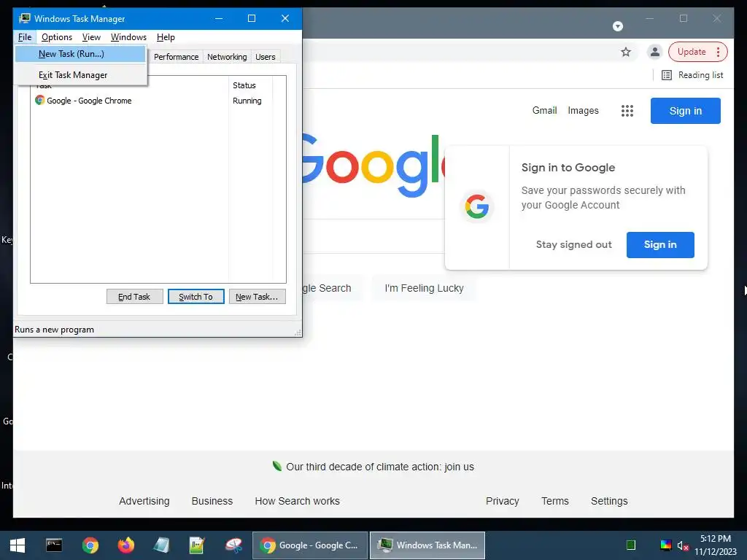Click the Google G logo in sign-in card
Viewport: 747px width, 560px height.
coord(477,206)
